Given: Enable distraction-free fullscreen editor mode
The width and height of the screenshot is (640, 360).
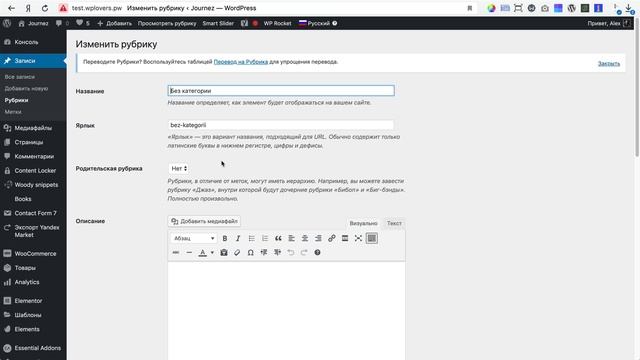Looking at the screenshot, I should coord(358,238).
